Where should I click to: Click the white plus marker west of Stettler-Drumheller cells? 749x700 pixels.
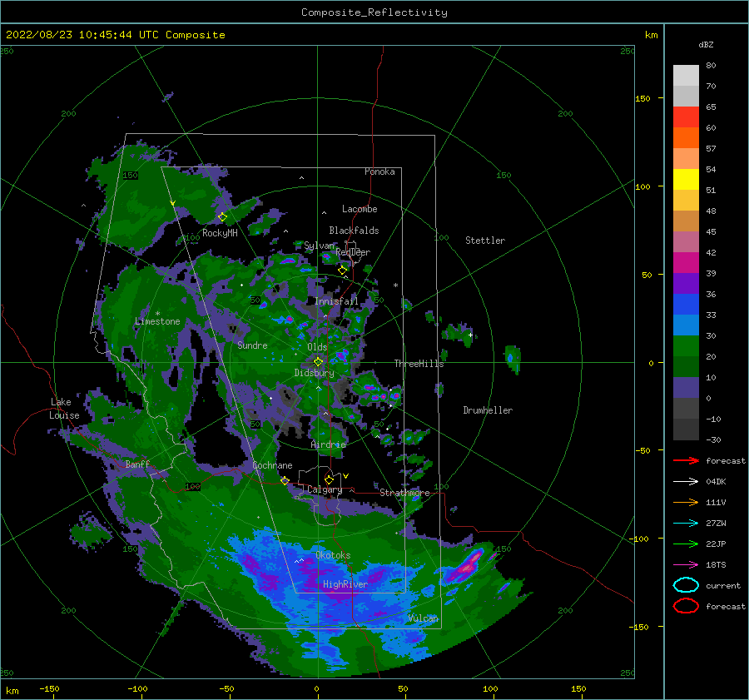point(470,335)
